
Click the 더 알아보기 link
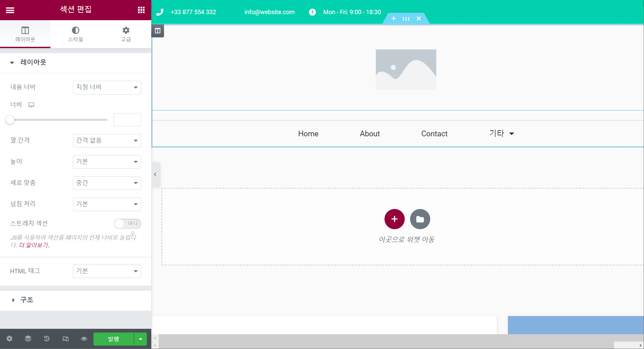point(34,245)
